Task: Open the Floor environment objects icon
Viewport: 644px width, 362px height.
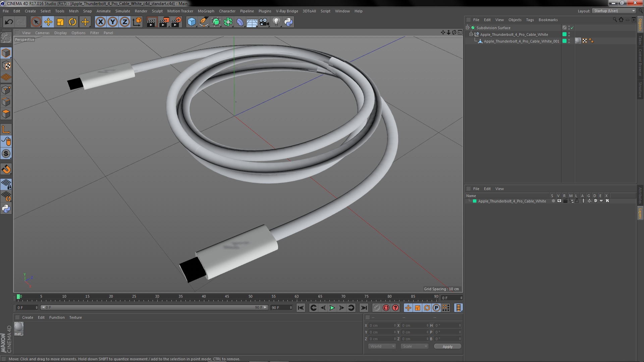Action: click(x=252, y=22)
